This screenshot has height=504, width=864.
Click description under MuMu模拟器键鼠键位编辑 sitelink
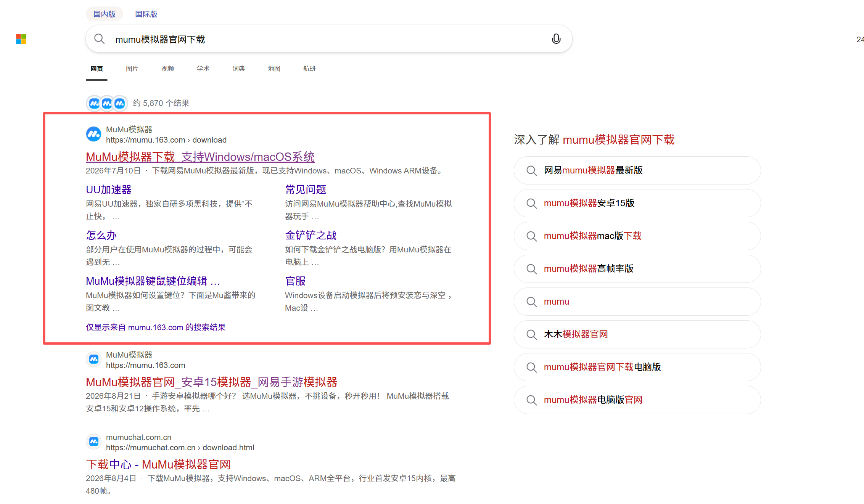(x=171, y=302)
